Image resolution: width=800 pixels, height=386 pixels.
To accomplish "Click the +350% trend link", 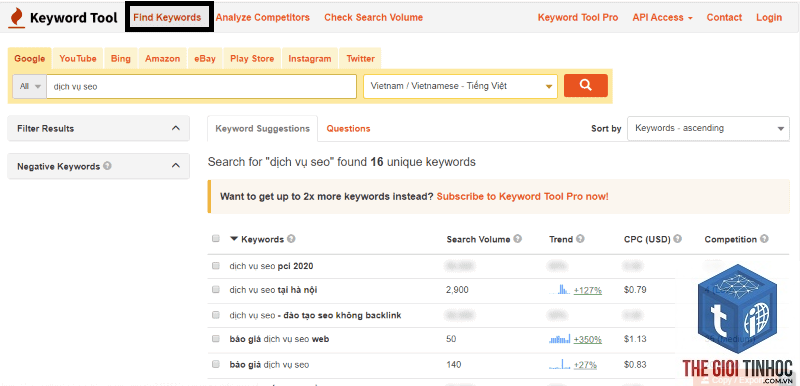I will (x=588, y=339).
